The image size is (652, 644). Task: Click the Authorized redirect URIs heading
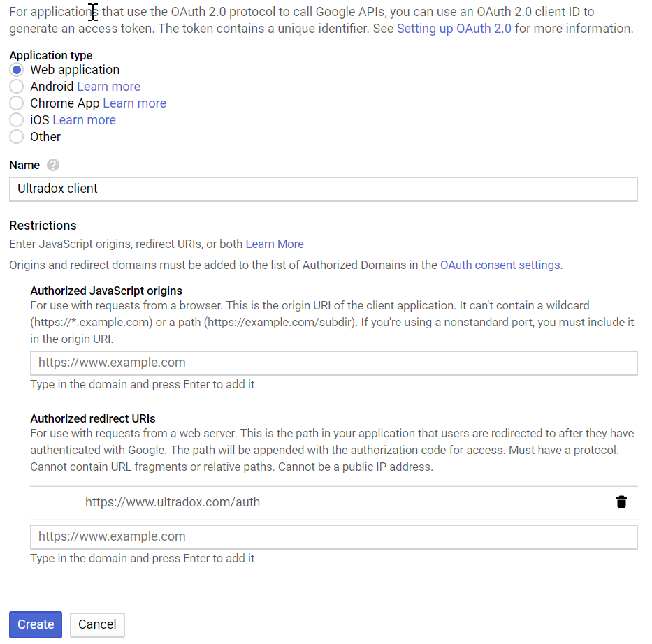(93, 418)
